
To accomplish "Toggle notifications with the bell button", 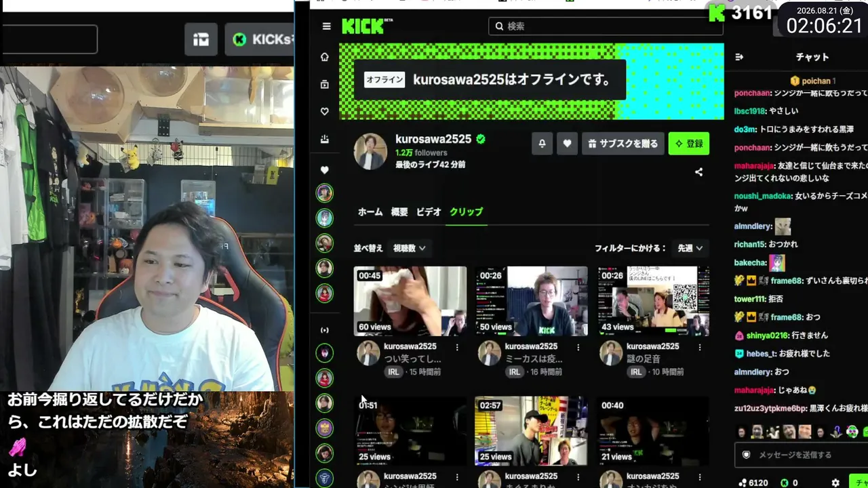I will coord(542,144).
